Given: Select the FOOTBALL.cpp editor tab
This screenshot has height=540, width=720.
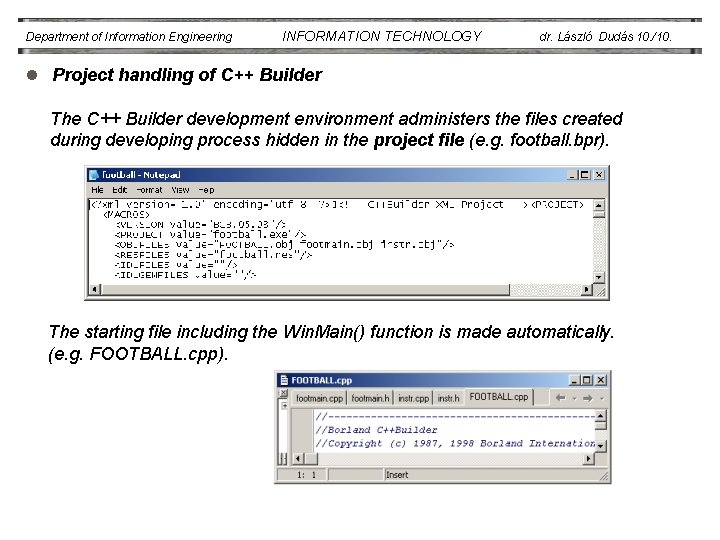Looking at the screenshot, I should (x=499, y=397).
